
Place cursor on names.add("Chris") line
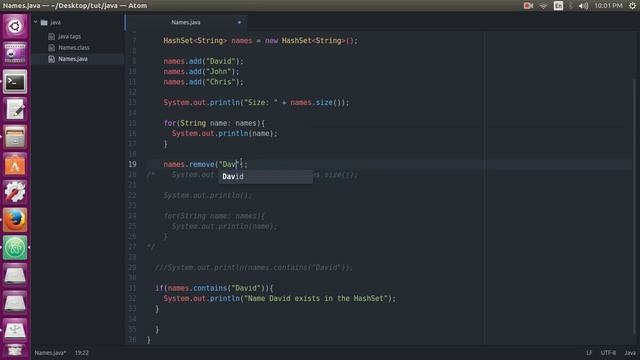click(x=203, y=82)
